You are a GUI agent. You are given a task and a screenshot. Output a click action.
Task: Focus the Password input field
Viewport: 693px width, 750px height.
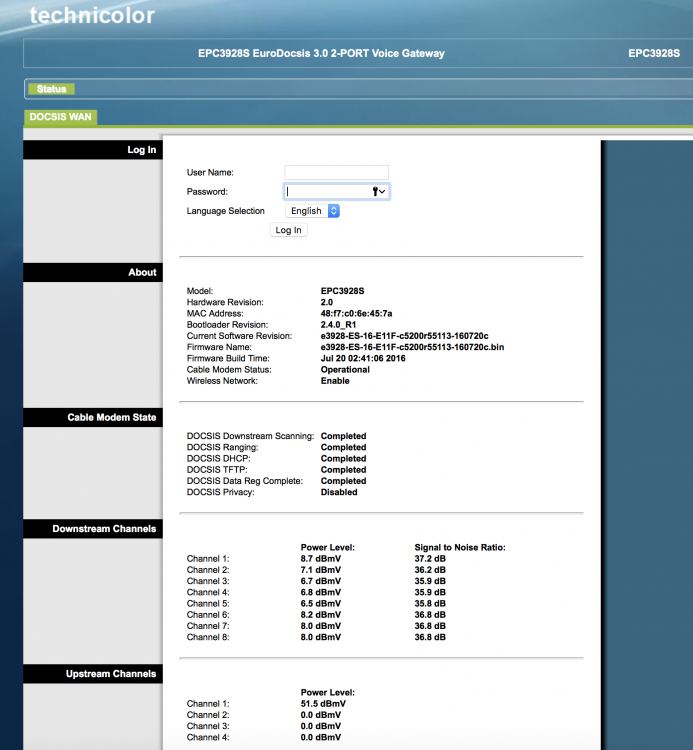click(x=337, y=192)
